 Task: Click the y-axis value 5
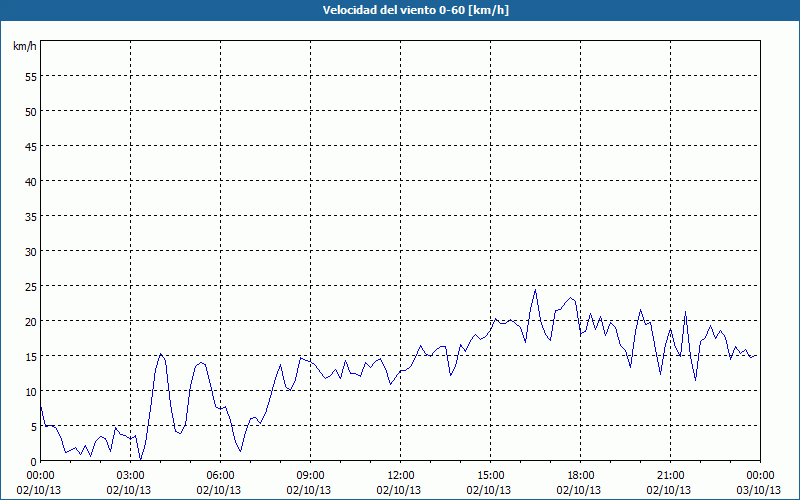34,427
